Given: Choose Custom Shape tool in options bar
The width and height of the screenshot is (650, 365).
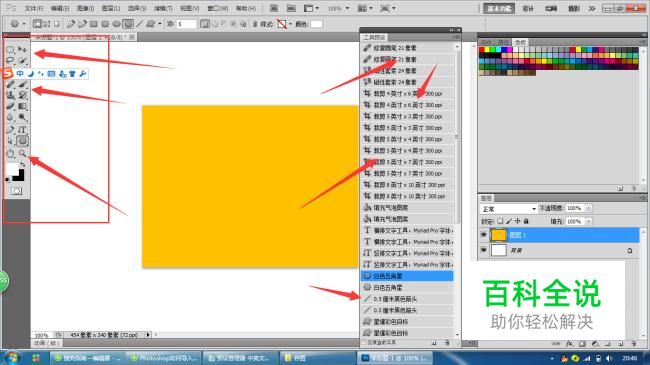Looking at the screenshot, I should pos(150,24).
